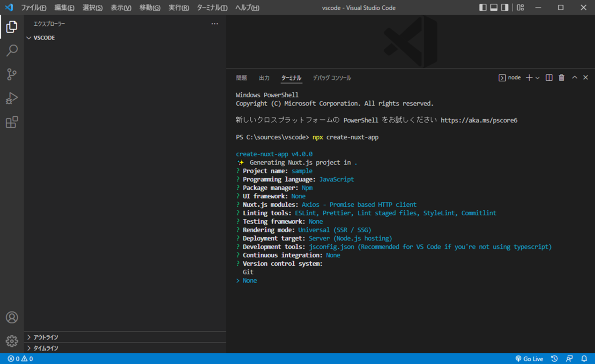The height and width of the screenshot is (364, 595).
Task: Click the history icon in status bar
Action: (x=555, y=359)
